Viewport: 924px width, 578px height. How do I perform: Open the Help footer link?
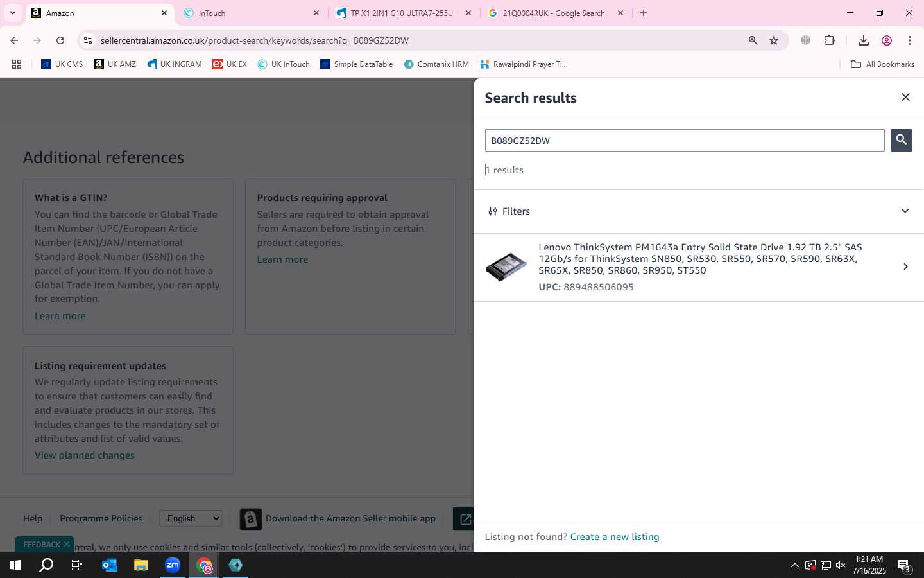click(33, 518)
